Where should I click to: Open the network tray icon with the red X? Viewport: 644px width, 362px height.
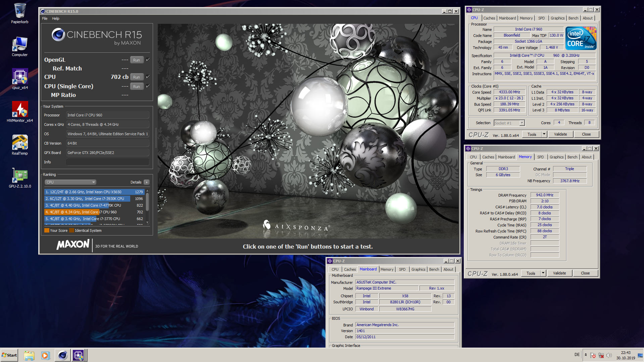click(601, 355)
